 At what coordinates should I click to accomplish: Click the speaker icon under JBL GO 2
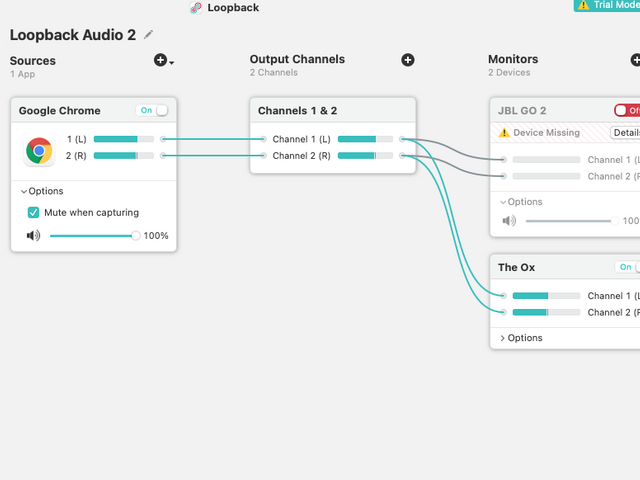509,221
